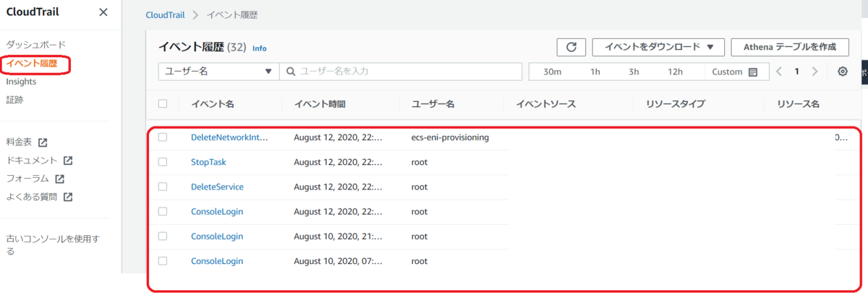Open イベントをダウンロード dropdown

pos(658,47)
